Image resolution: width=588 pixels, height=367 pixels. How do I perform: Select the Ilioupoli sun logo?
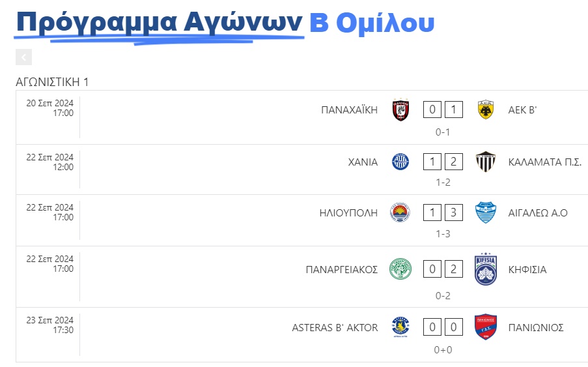click(400, 213)
